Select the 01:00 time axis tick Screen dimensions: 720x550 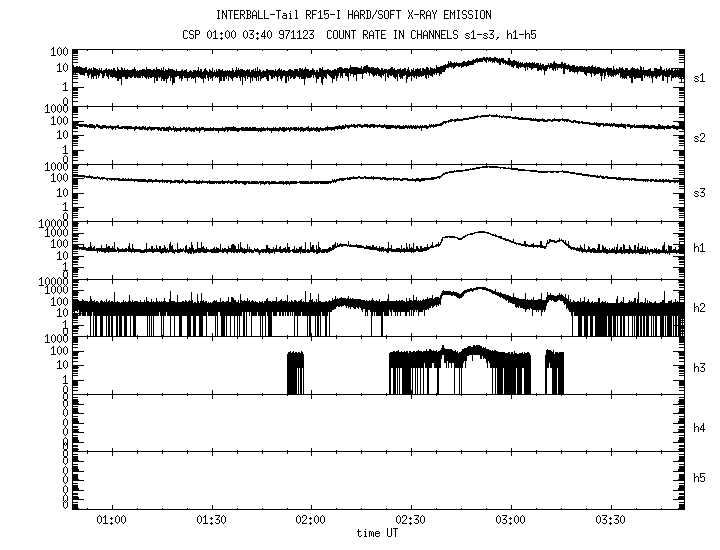tap(111, 520)
